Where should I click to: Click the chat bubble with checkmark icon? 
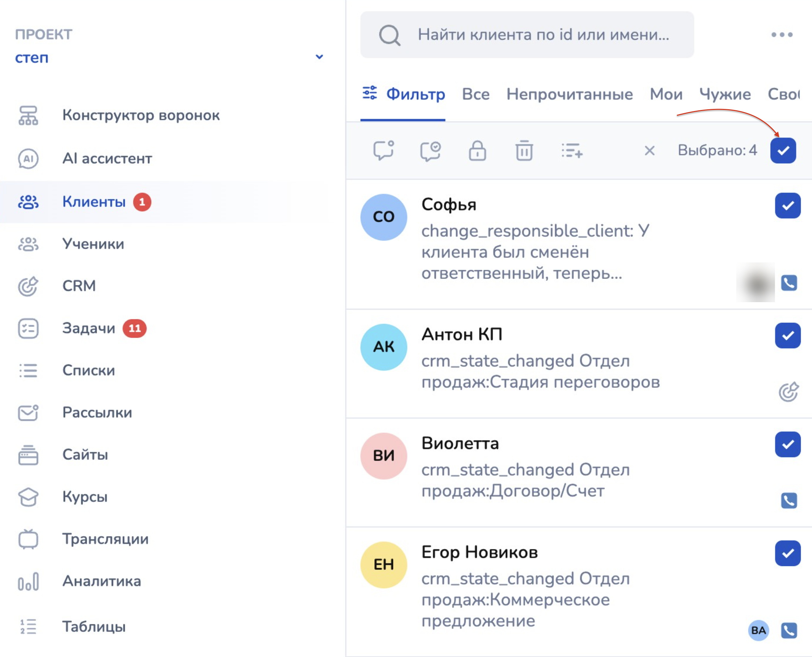click(x=430, y=151)
